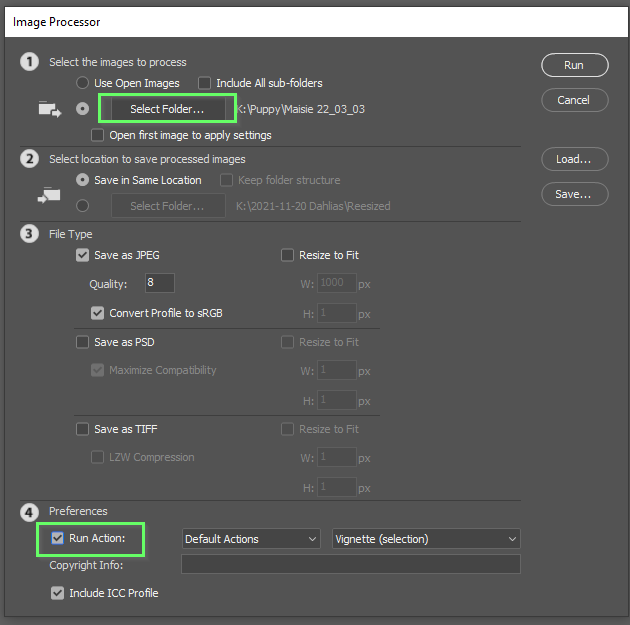Check Include All sub-folders
Viewport: 630px width, 625px height.
(205, 83)
